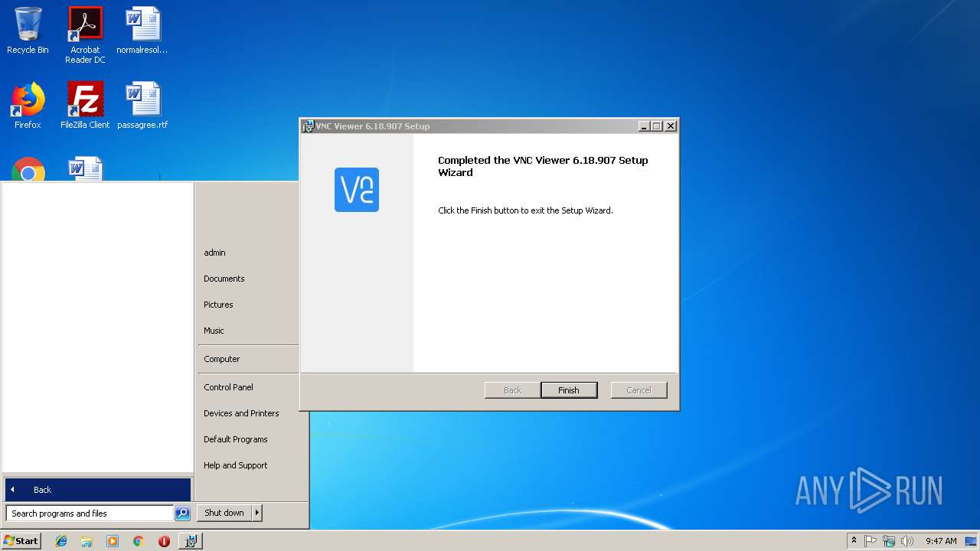
Task: Expand the Shut down options arrow
Action: [x=257, y=513]
